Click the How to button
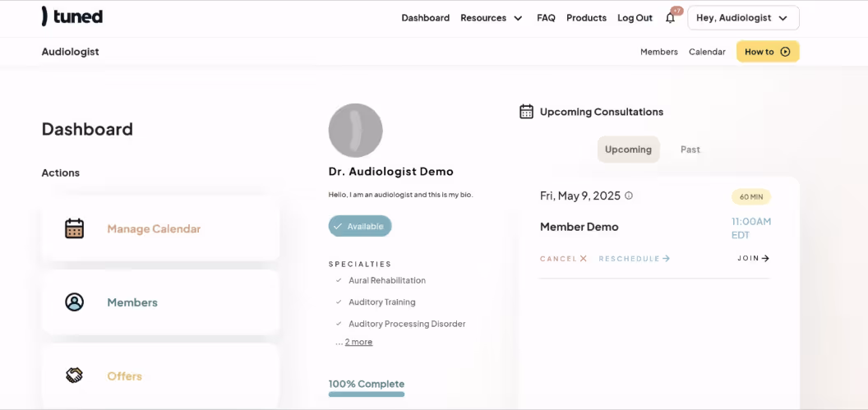The image size is (868, 410). click(767, 52)
